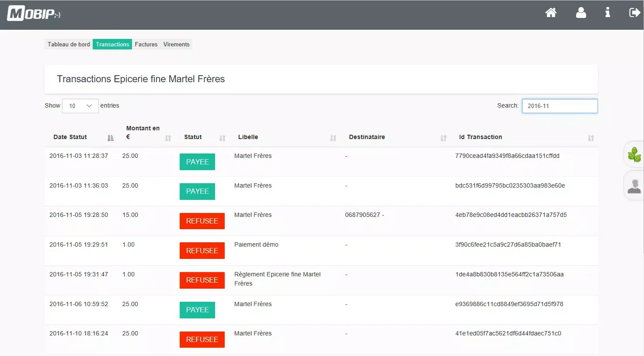Click transaction id 41e1ed05f7ac5621df6d44fdaec751c0
Screen dimensions: 644x356
(508, 333)
